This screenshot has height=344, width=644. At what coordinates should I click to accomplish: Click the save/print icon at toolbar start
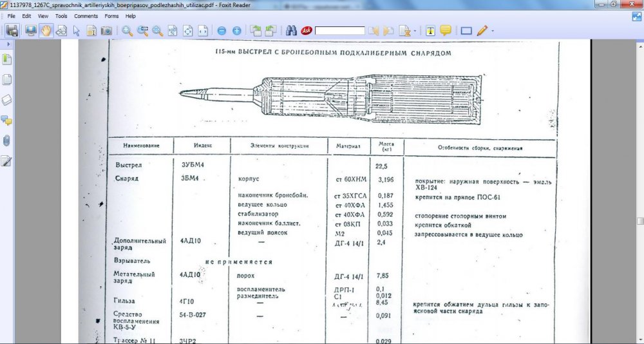(x=12, y=30)
